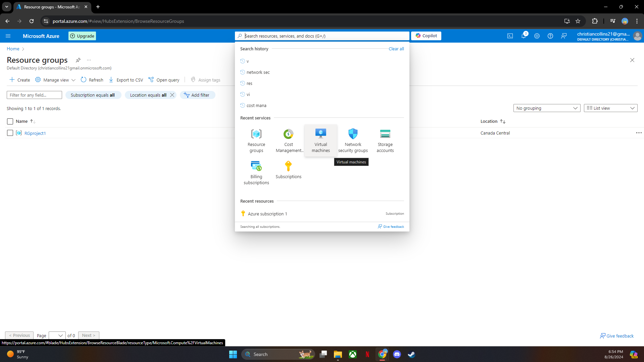The height and width of the screenshot is (362, 644).
Task: Open the notifications bell
Action: click(524, 36)
